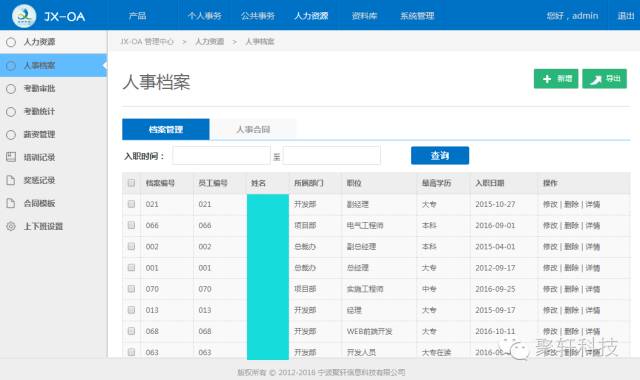Open 人力资源 icon in the sidebar

pyautogui.click(x=11, y=42)
